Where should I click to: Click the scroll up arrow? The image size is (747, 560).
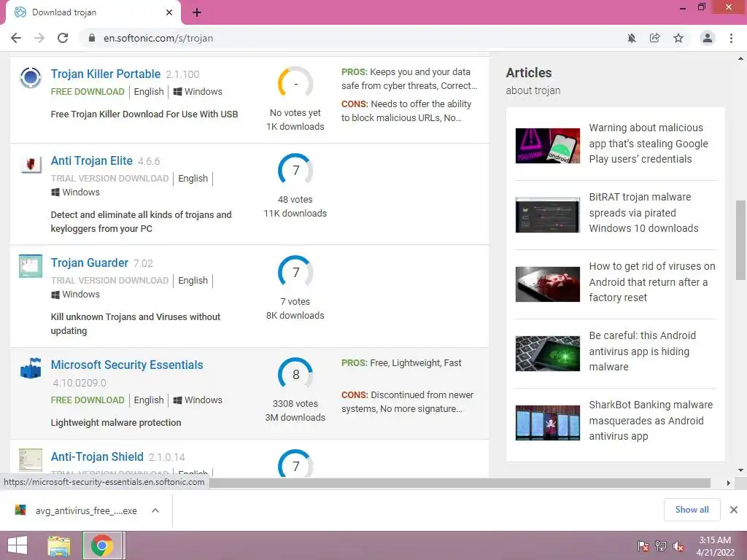pyautogui.click(x=740, y=59)
